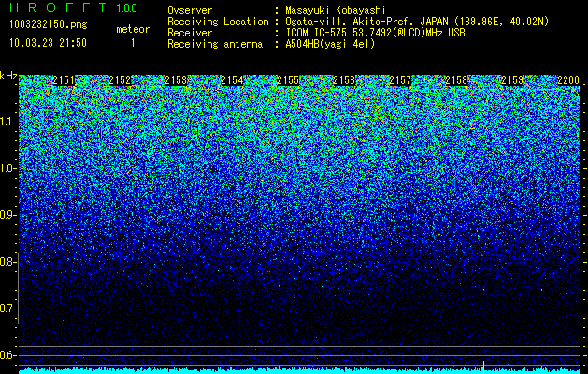Click the Receiving antenna A504HB value
This screenshot has width=588, height=374.
pyautogui.click(x=330, y=44)
